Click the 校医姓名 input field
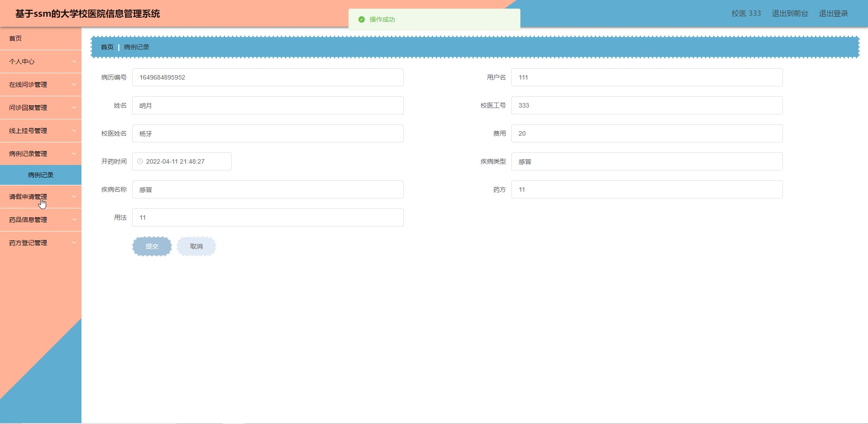 point(268,133)
